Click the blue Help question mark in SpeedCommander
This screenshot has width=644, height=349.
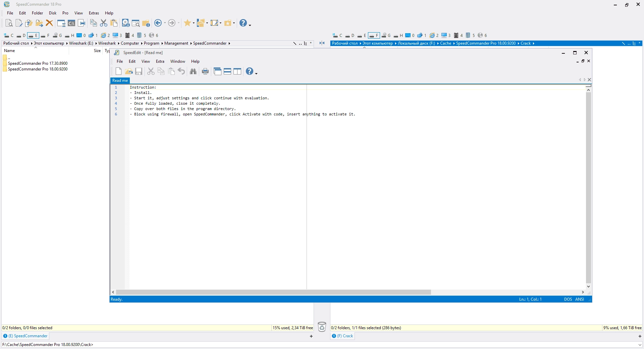tap(243, 23)
